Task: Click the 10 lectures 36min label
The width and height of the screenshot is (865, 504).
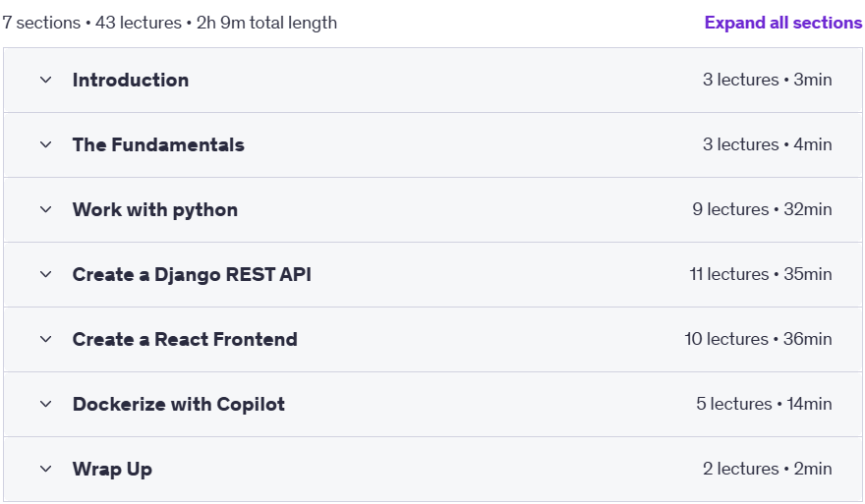Action: coord(758,339)
